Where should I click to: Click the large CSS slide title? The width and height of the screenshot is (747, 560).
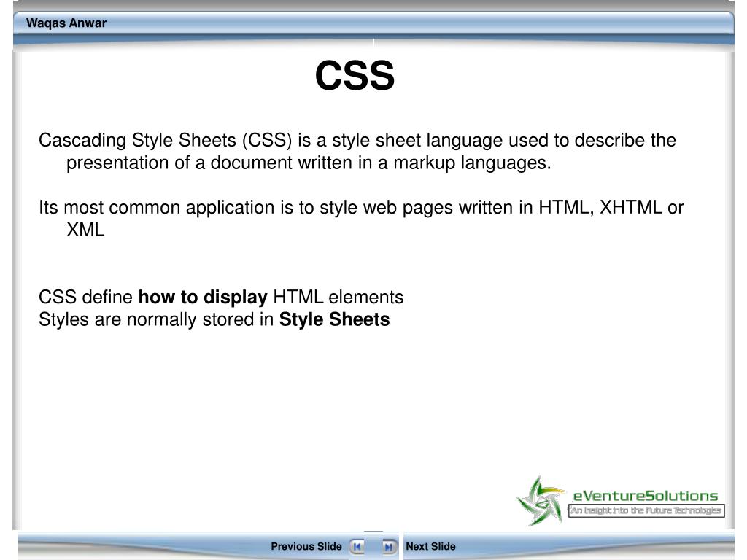[355, 75]
